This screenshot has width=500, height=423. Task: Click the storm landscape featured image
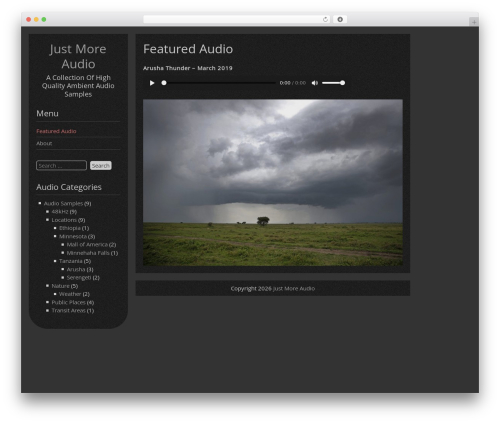pyautogui.click(x=273, y=182)
